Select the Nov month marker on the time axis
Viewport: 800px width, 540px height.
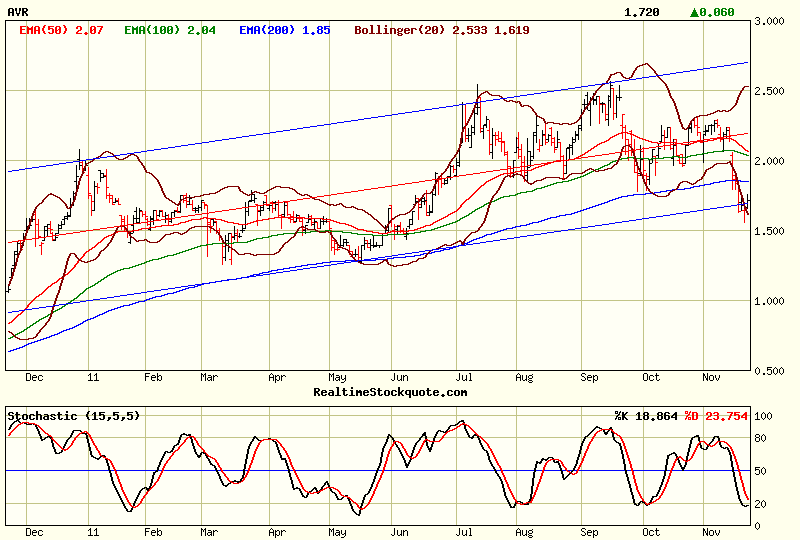[x=712, y=379]
